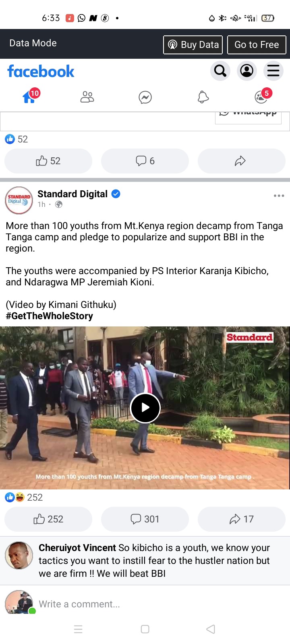Open comments on the post with 6 comments

click(145, 161)
